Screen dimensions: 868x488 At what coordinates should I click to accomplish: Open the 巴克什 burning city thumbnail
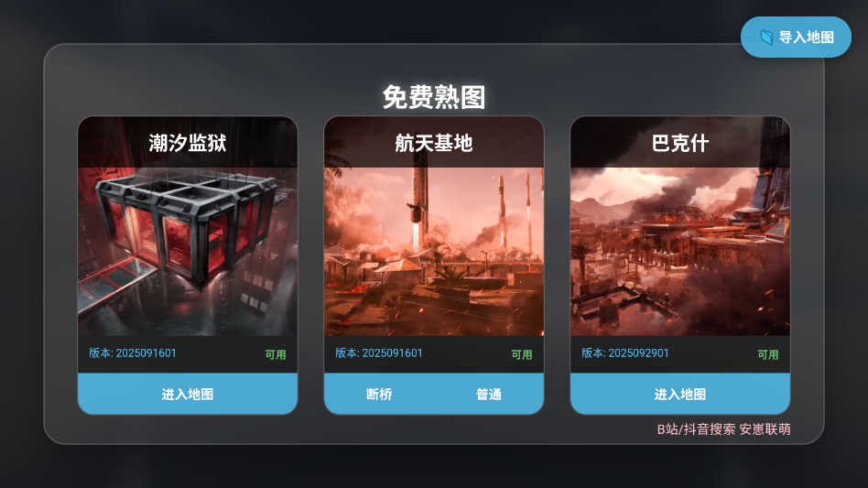(x=680, y=251)
